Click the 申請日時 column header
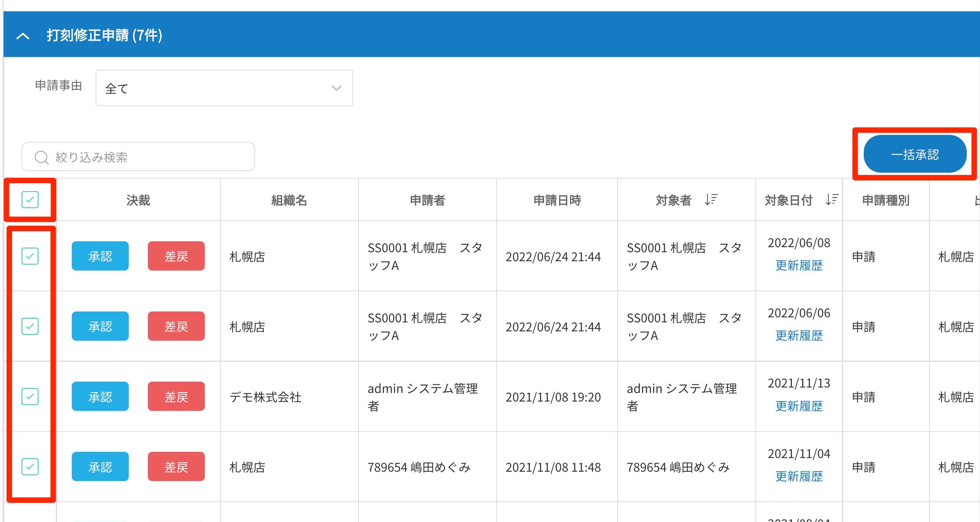980x522 pixels. [x=557, y=200]
